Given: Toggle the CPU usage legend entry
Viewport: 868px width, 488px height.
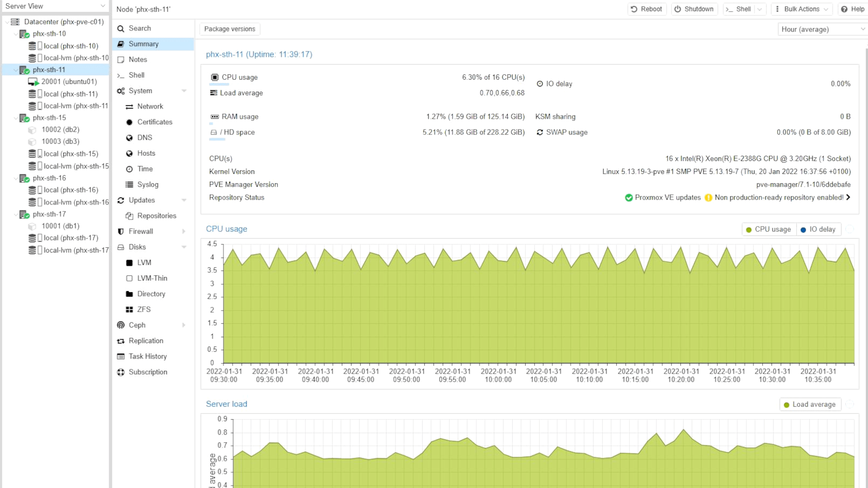Looking at the screenshot, I should click(768, 229).
